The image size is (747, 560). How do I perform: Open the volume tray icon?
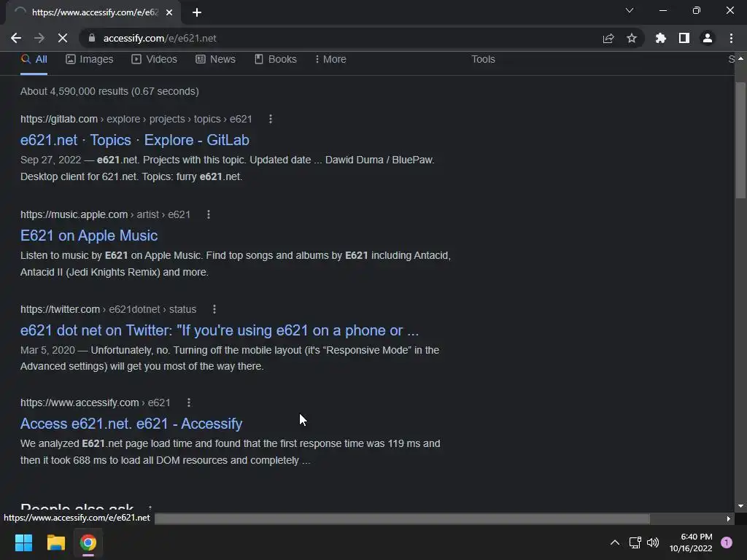[x=653, y=542]
